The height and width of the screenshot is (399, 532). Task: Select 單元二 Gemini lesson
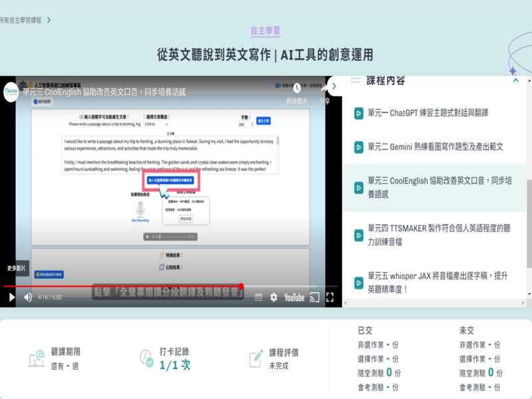(429, 146)
